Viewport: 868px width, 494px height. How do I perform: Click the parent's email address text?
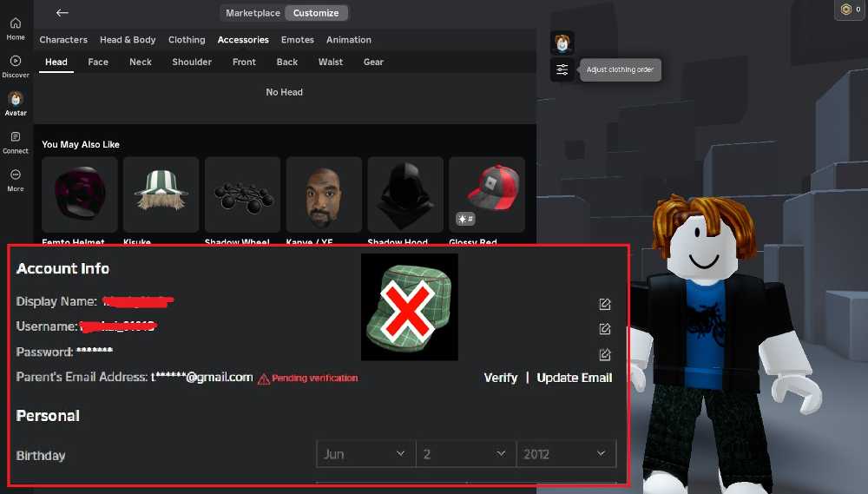[202, 377]
